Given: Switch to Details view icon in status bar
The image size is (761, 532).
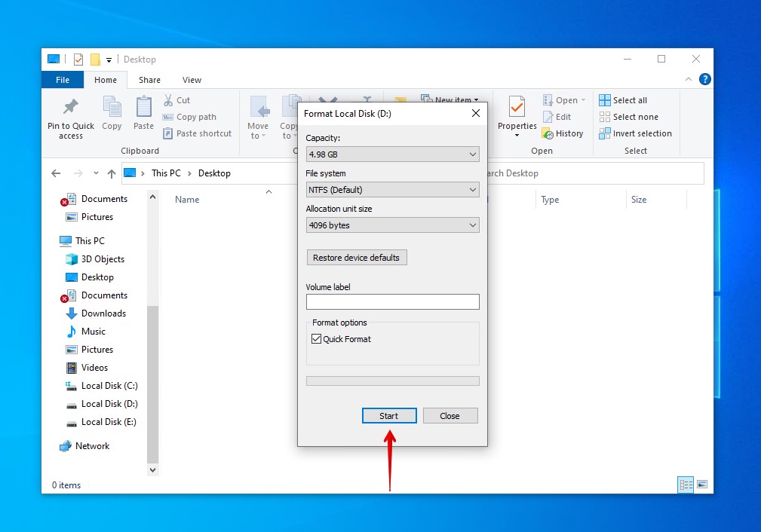Looking at the screenshot, I should tap(686, 485).
